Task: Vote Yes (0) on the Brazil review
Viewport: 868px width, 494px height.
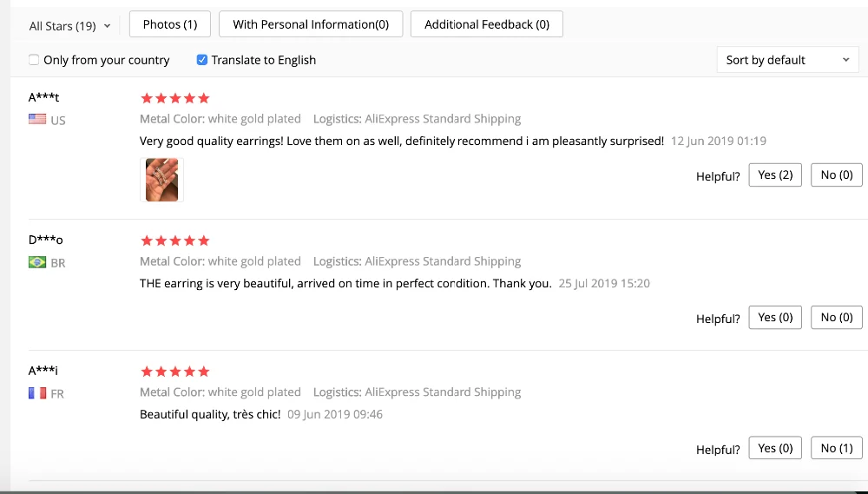Action: point(775,318)
